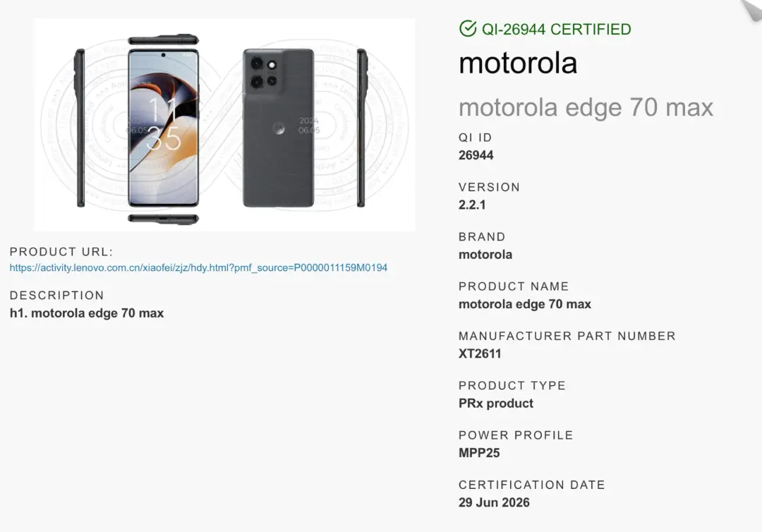Click the green certified checkmark icon

coord(468,29)
